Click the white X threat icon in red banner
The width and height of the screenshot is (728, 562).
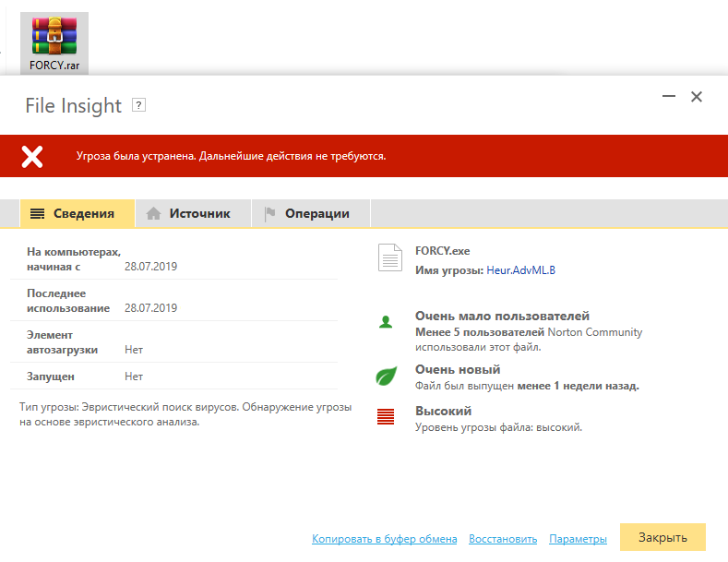pos(32,157)
